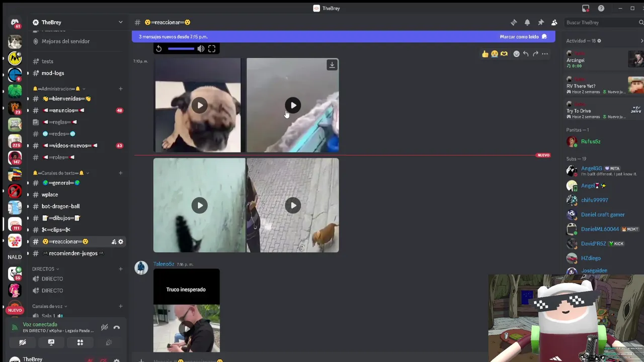Disconnect from voice call hang-up icon
This screenshot has width=644, height=362.
[x=117, y=327]
